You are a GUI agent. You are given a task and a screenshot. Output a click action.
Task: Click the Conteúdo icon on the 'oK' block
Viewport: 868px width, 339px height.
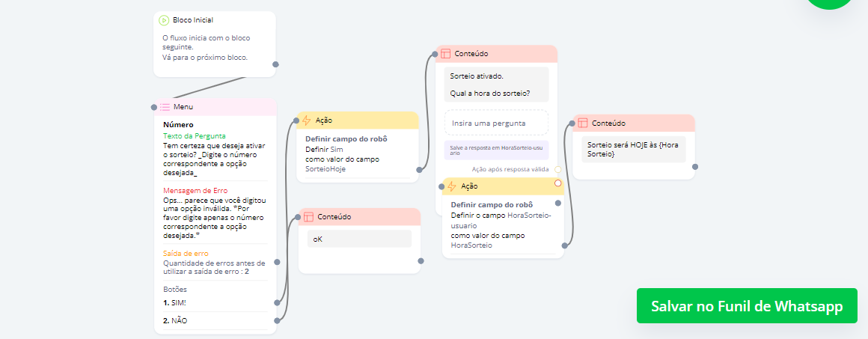tap(308, 217)
